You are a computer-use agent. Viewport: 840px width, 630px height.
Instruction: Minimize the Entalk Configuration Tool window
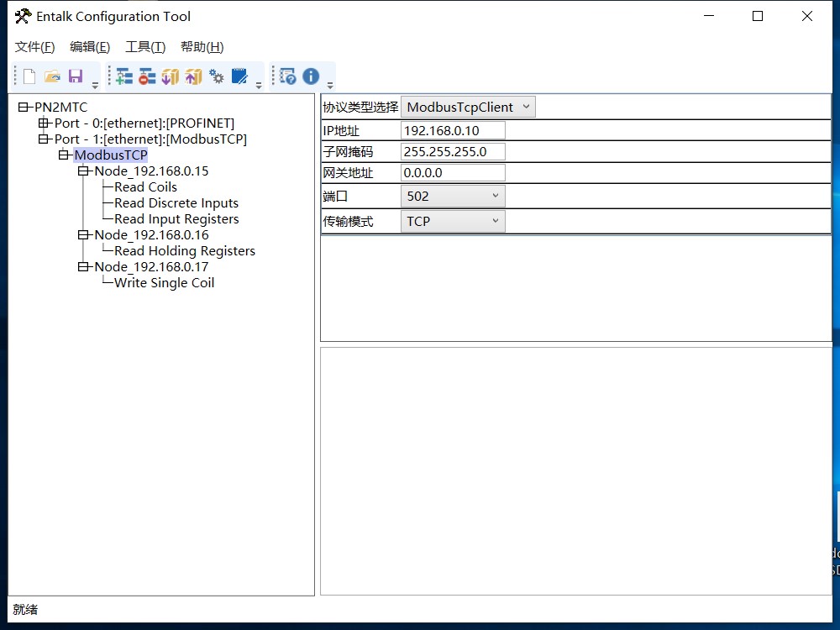click(x=709, y=16)
